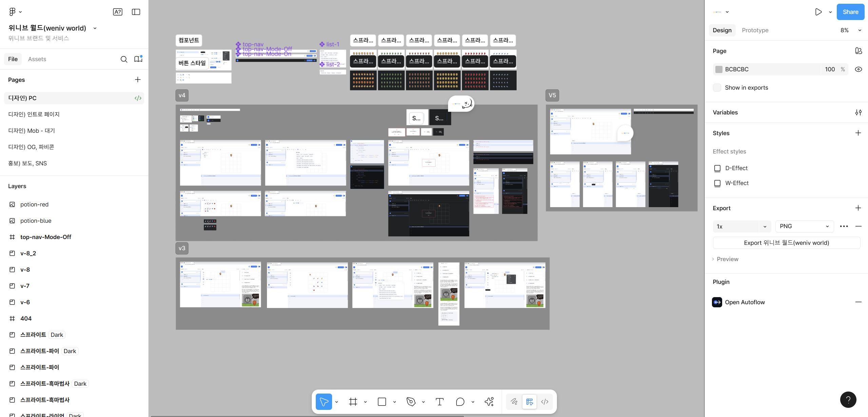Select the Comment tool

(460, 402)
